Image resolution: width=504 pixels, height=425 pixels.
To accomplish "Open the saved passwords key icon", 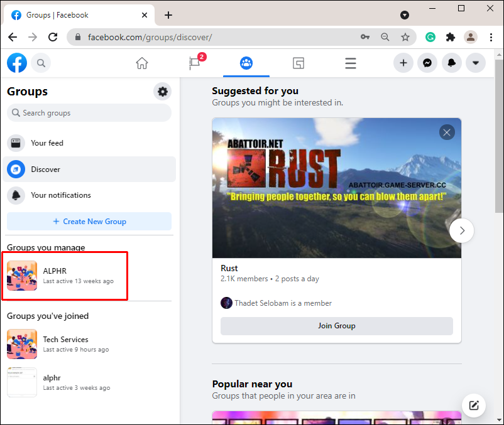I will pyautogui.click(x=365, y=37).
